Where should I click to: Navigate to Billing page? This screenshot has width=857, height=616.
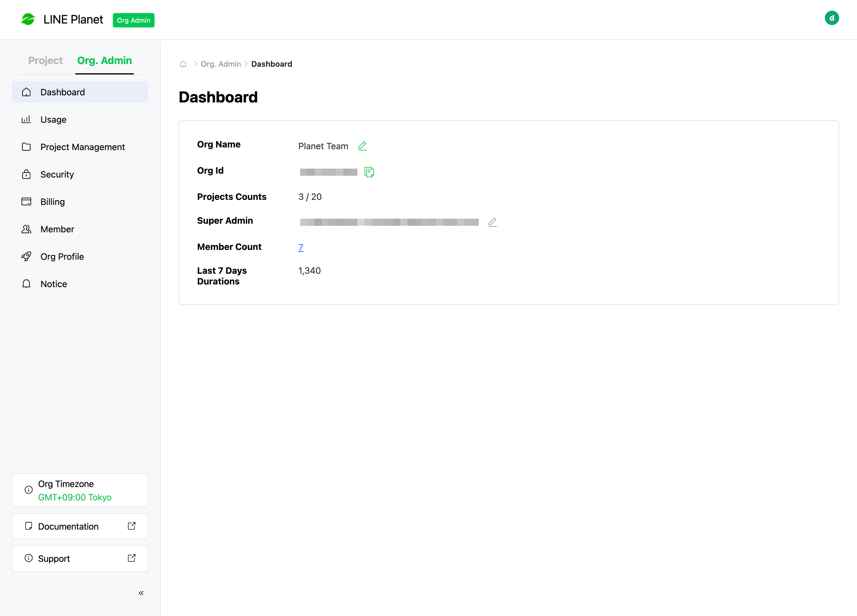(x=52, y=202)
